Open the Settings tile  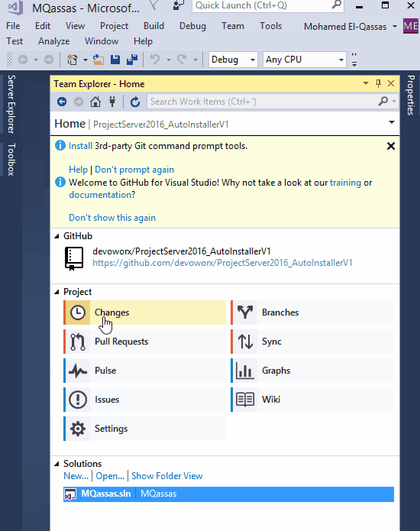[144, 429]
